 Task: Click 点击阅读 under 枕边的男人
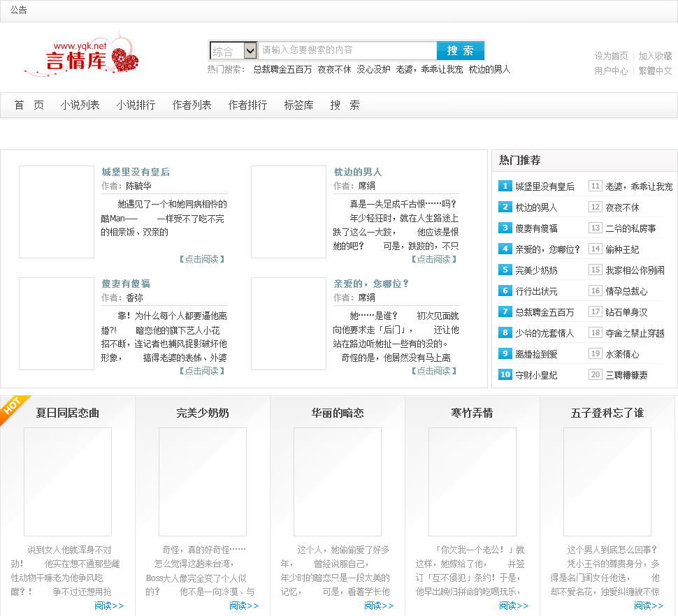tap(434, 259)
